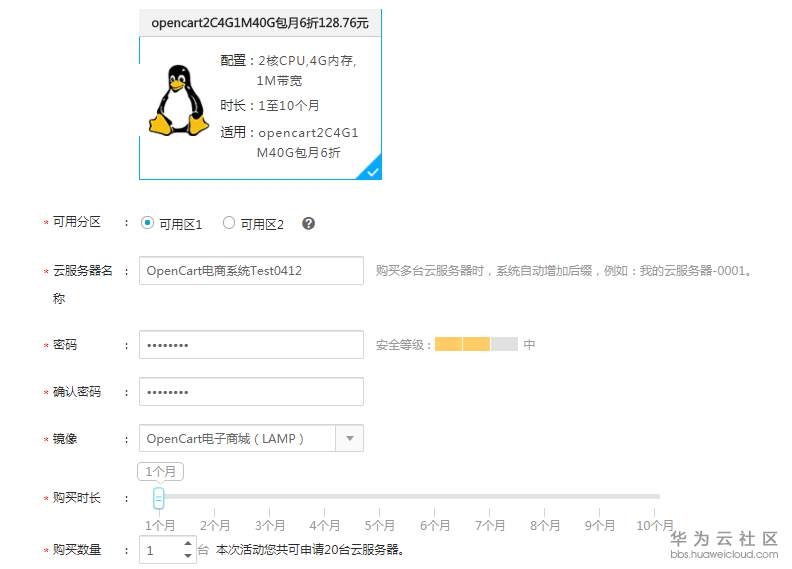Click the 购买时长 slider handle
This screenshot has width=792, height=569.
(159, 498)
